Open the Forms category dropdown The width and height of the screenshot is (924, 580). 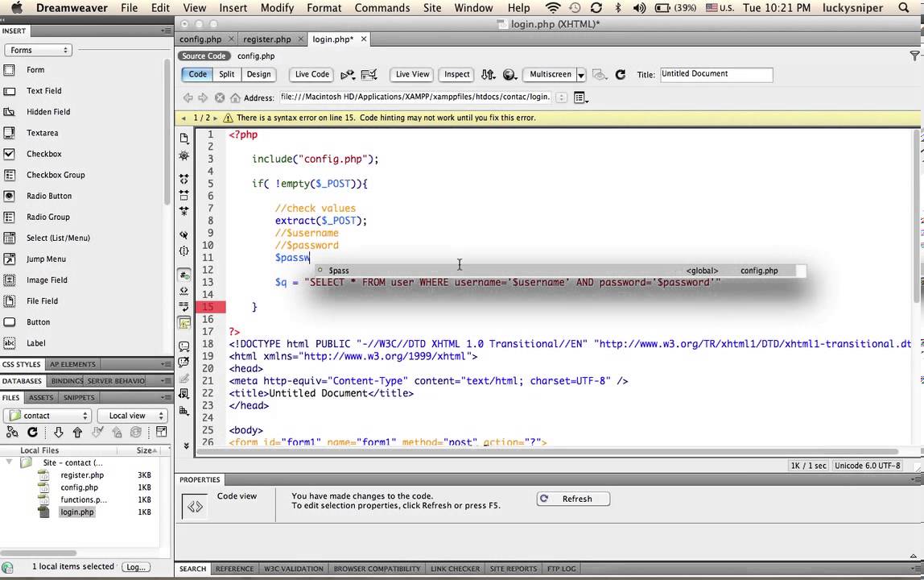pos(39,50)
